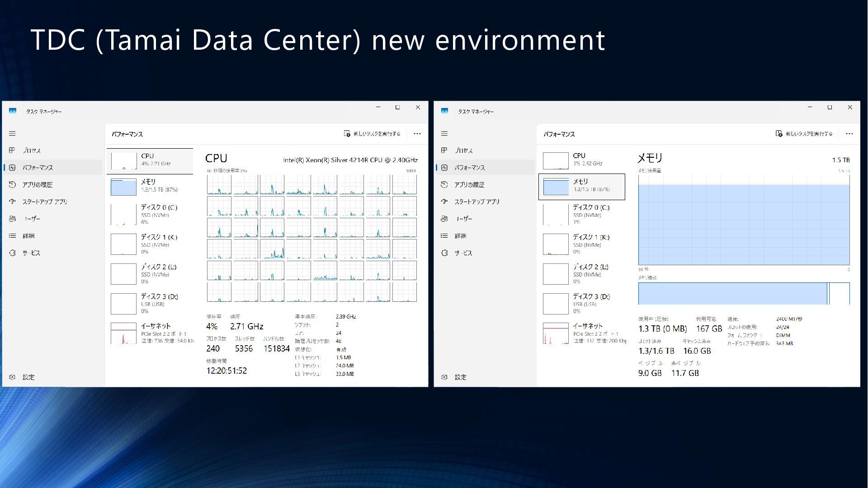Select Performance tab in left window sidebar

(38, 168)
